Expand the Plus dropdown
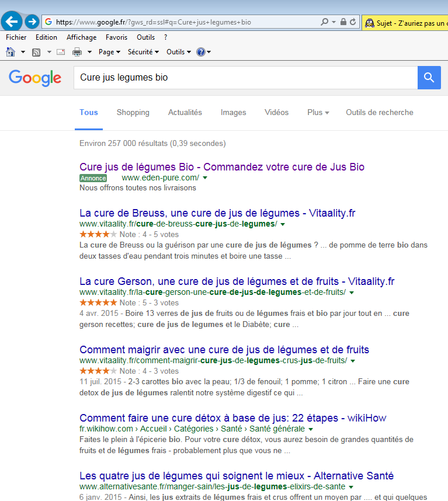Viewport: 448px width, 501px height. tap(318, 113)
